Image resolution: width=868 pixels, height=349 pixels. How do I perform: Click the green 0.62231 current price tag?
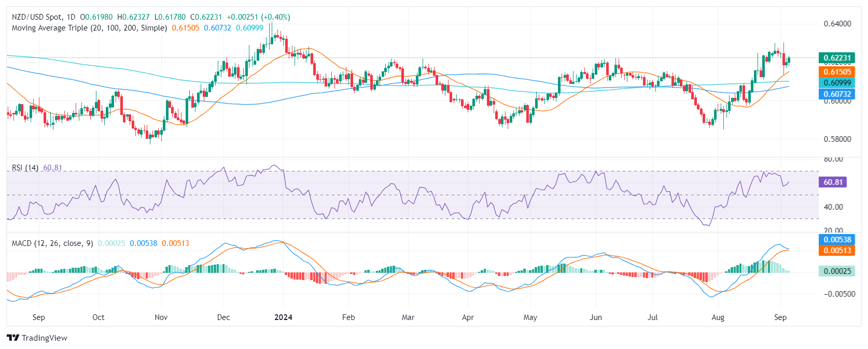tap(837, 58)
